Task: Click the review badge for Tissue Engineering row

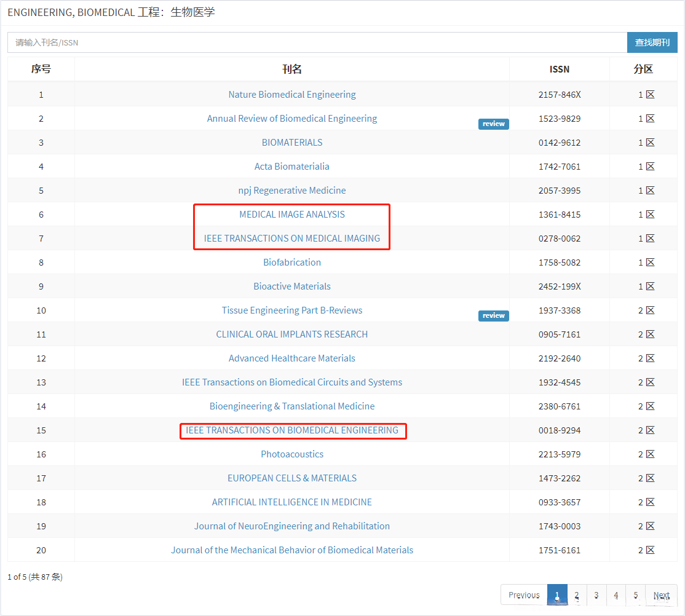Action: tap(494, 316)
